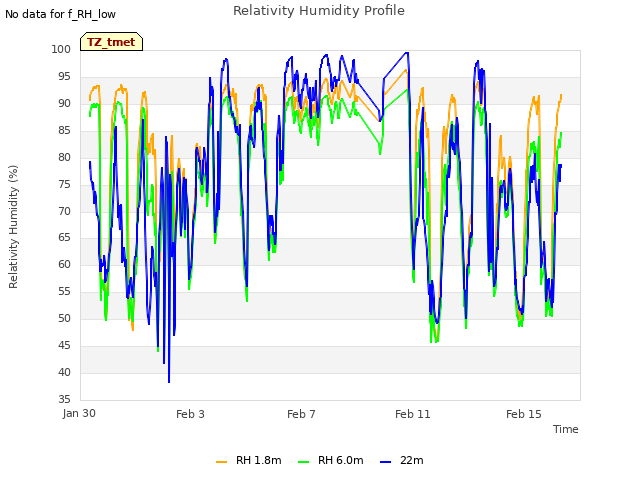Click the TZ_tmet annotation label
This screenshot has width=640, height=480.
pyautogui.click(x=111, y=42)
